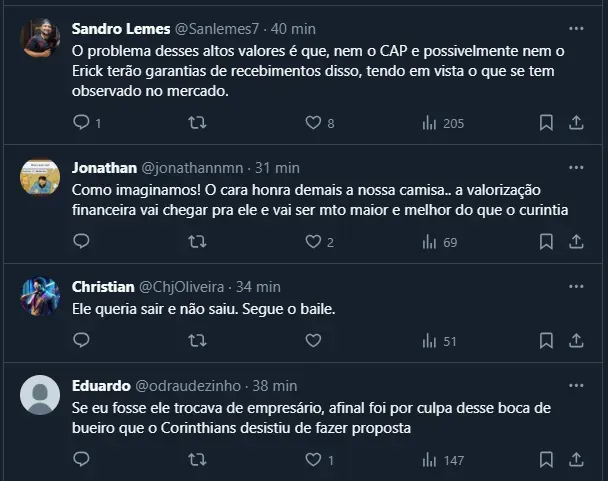
Task: Retweet Sandro Lemes' post
Action: tap(197, 122)
